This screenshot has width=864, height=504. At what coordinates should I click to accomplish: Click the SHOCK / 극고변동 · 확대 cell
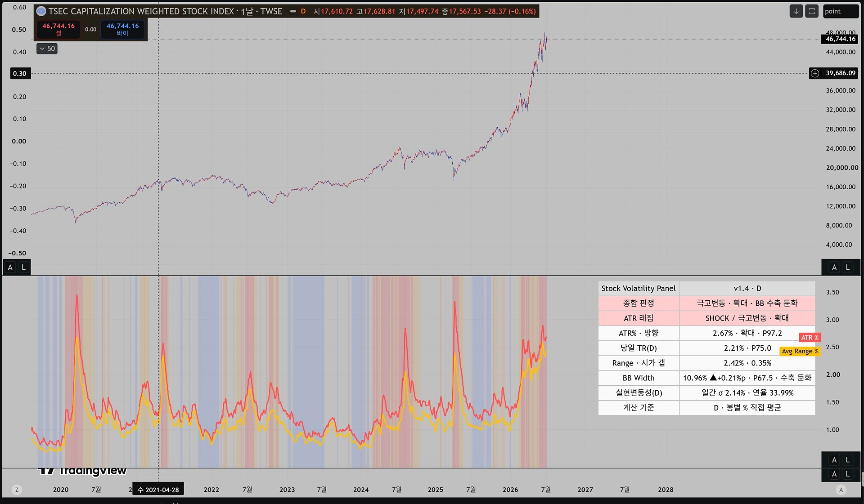[747, 318]
